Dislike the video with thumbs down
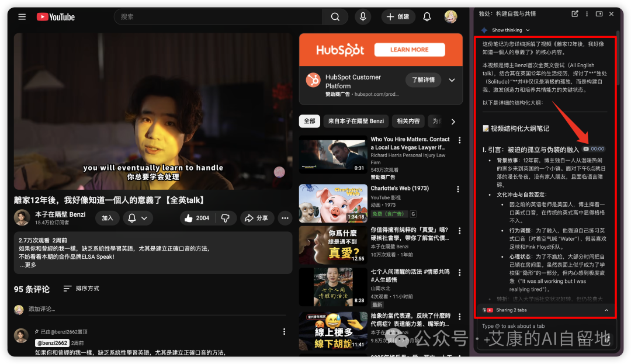631x364 pixels. (x=226, y=218)
